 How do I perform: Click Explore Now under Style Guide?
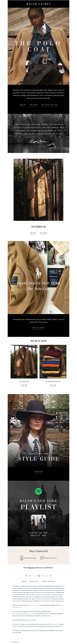coord(38,471)
